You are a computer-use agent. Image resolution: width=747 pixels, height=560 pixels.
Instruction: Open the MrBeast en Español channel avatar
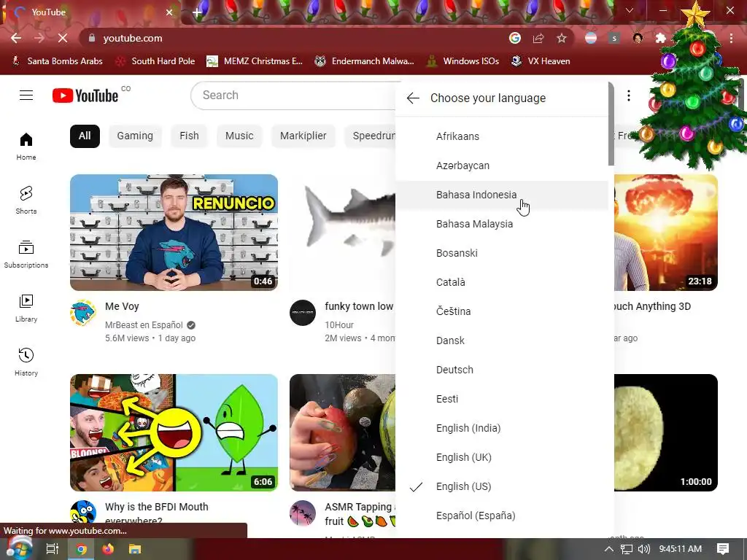[x=83, y=313]
